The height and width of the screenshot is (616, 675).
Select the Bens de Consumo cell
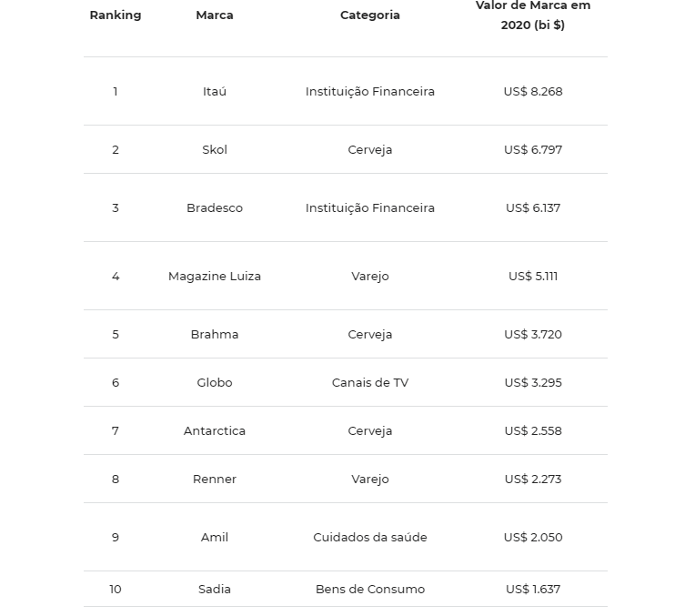[370, 589]
